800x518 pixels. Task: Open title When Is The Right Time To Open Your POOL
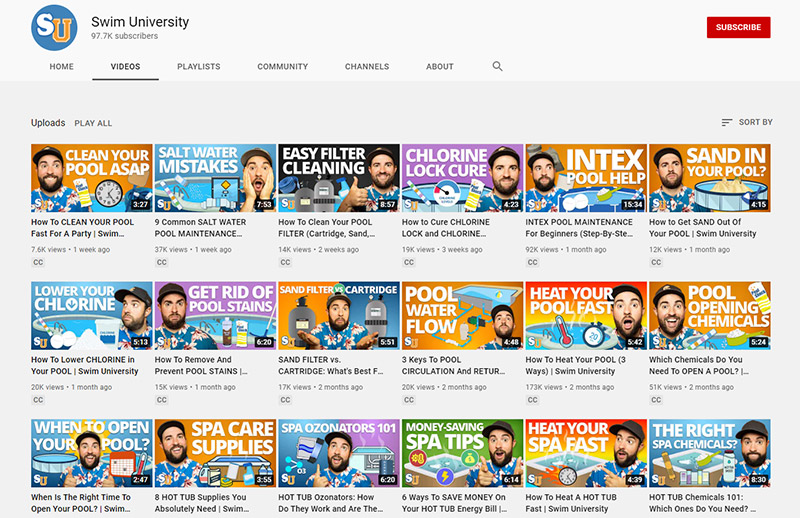[x=81, y=503]
